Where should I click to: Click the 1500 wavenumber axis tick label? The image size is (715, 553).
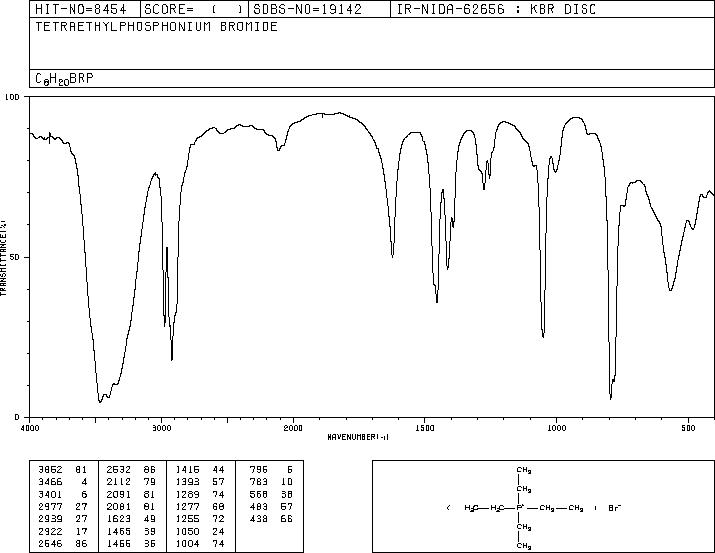tap(425, 428)
